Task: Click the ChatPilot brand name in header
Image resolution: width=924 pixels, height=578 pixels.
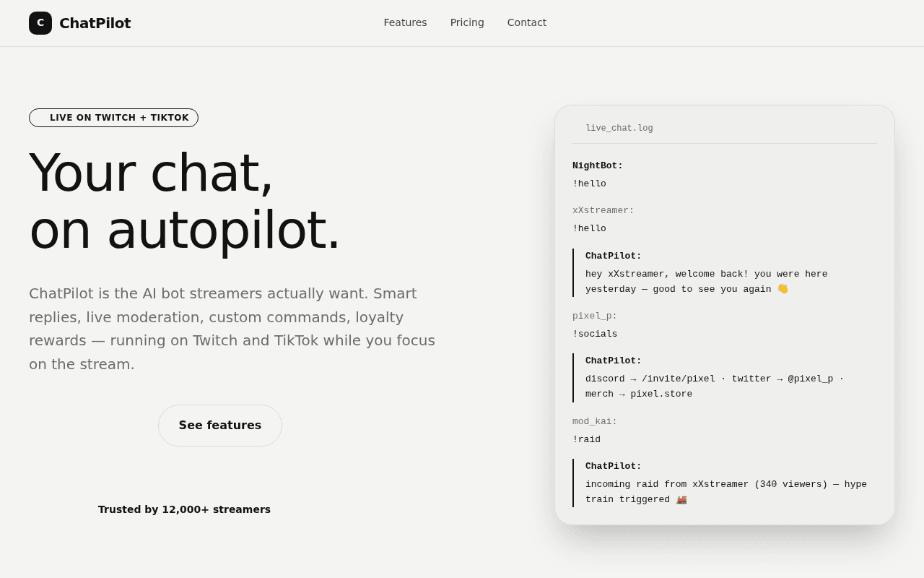Action: 95,23
